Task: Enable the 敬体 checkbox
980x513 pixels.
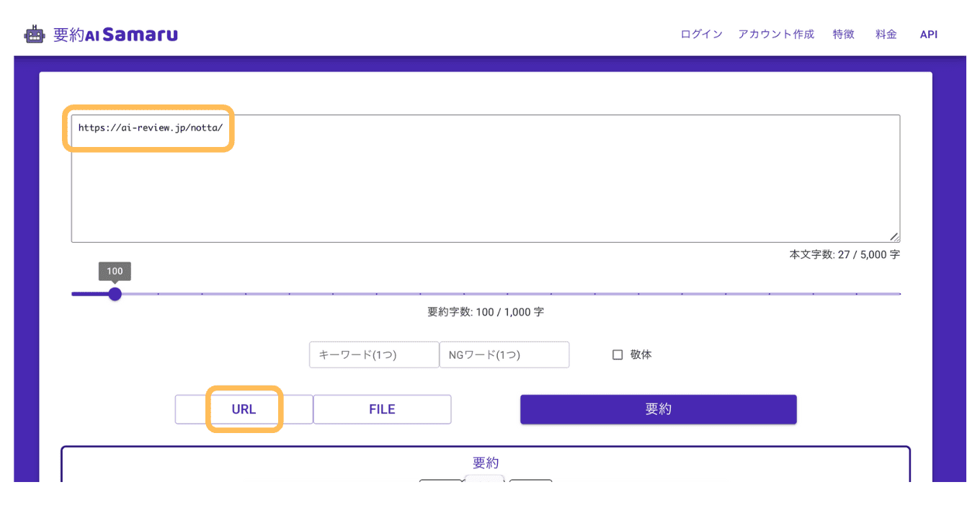Action: point(618,354)
